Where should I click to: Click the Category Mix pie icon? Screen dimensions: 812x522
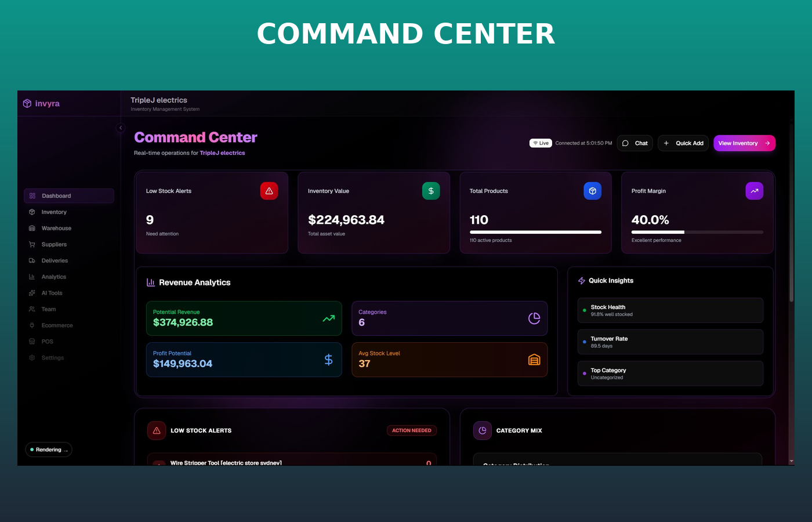[483, 430]
